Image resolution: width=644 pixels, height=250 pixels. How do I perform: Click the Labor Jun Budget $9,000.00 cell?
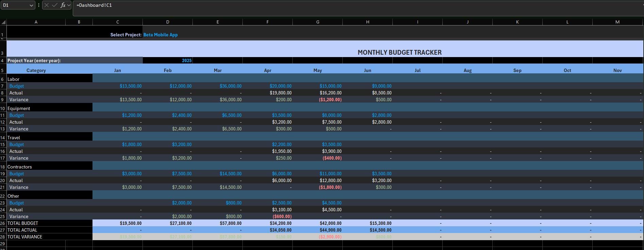click(x=368, y=86)
